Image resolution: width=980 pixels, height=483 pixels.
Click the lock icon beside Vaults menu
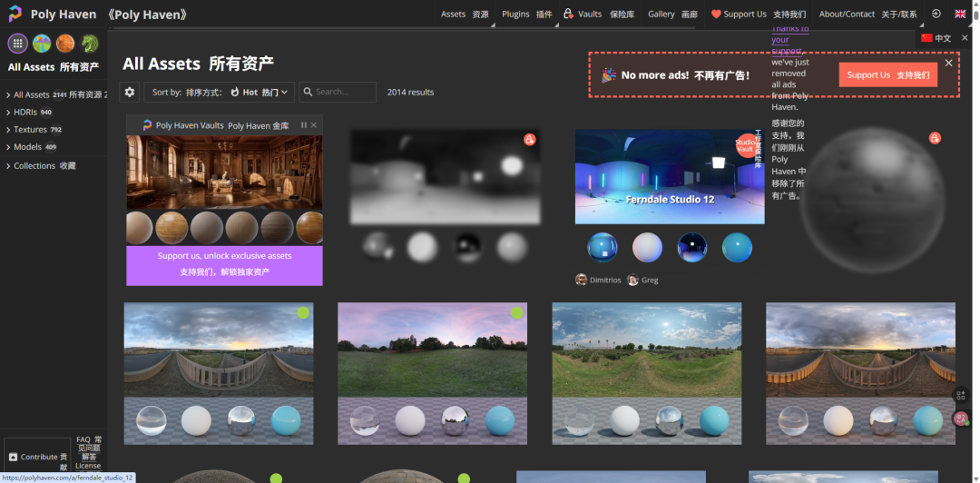[568, 14]
